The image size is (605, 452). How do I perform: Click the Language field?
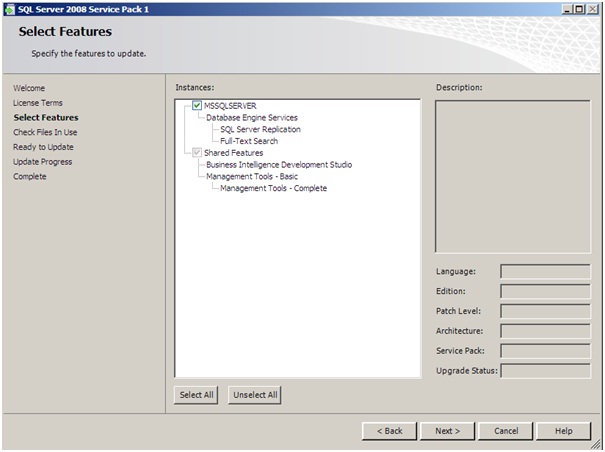[545, 271]
